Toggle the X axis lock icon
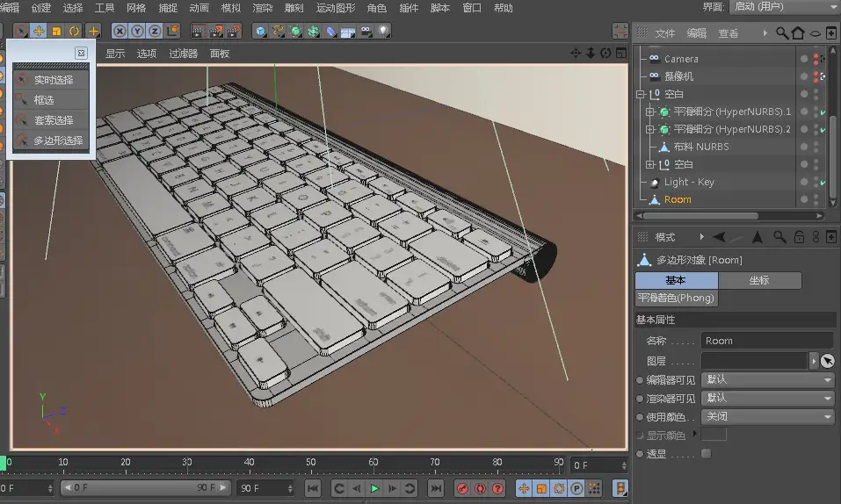 point(120,31)
